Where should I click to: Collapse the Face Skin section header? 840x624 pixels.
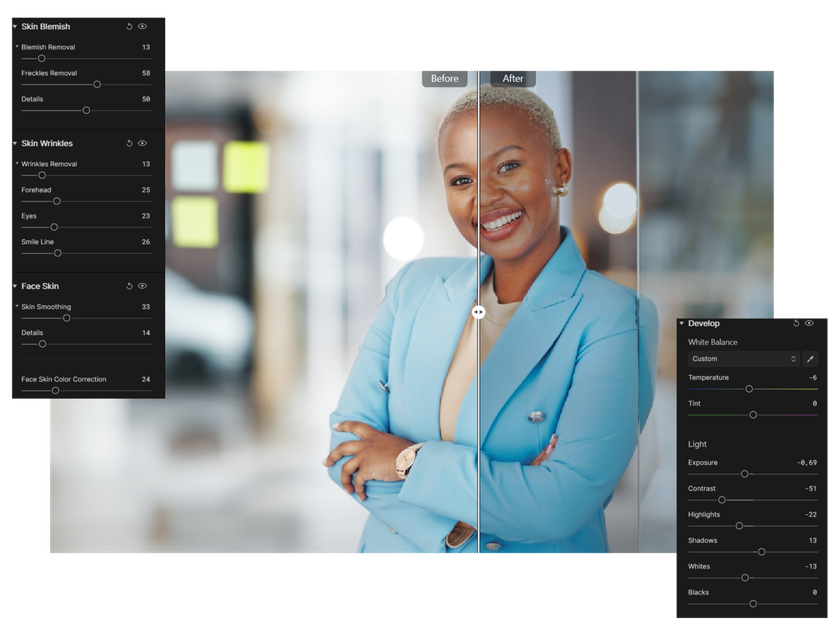tap(15, 286)
